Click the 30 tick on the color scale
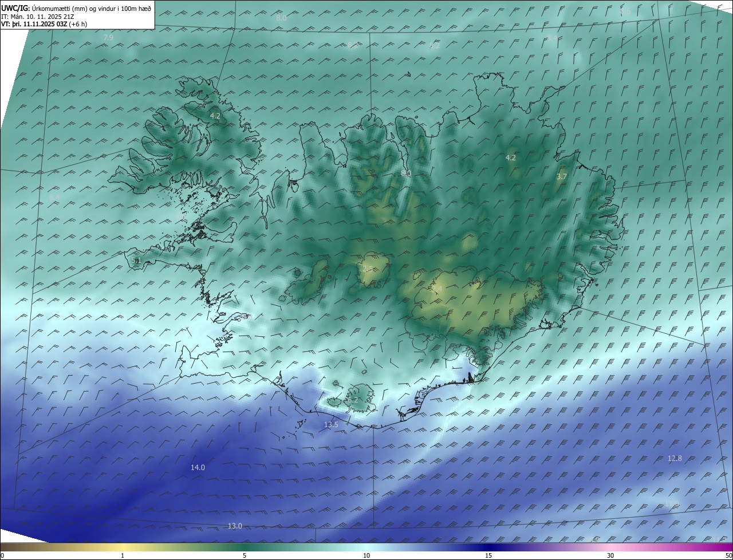Screen dimensions: 733x560 [610, 555]
